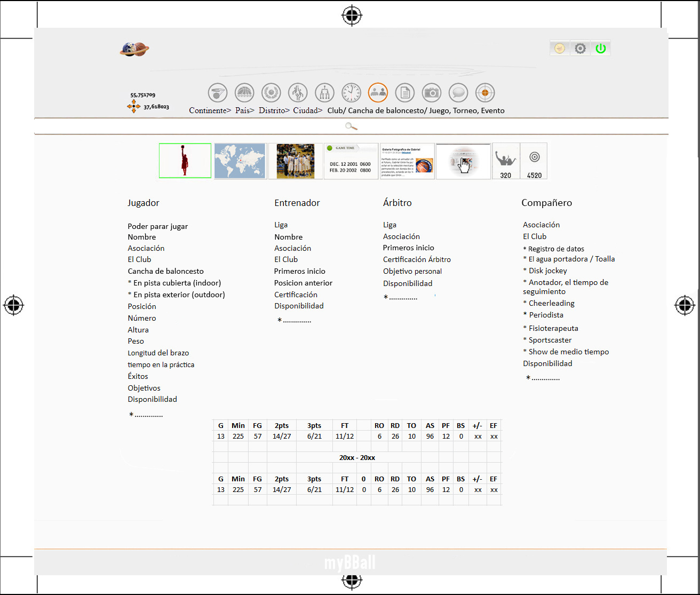Viewport: 700px width, 595px height.
Task: Click the magnifier in the search bar
Action: [x=351, y=126]
